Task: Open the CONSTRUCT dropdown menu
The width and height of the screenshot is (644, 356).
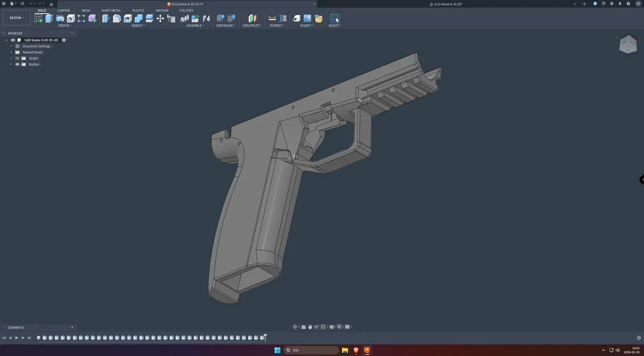Action: click(x=252, y=26)
